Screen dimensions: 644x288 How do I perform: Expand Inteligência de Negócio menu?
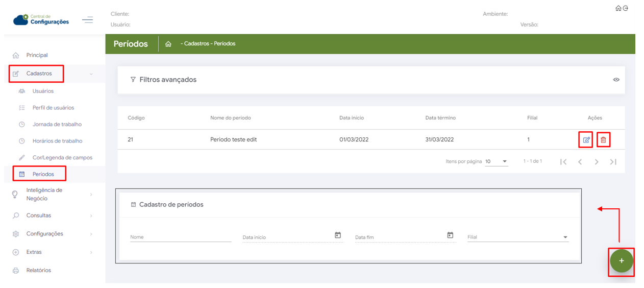coord(44,194)
